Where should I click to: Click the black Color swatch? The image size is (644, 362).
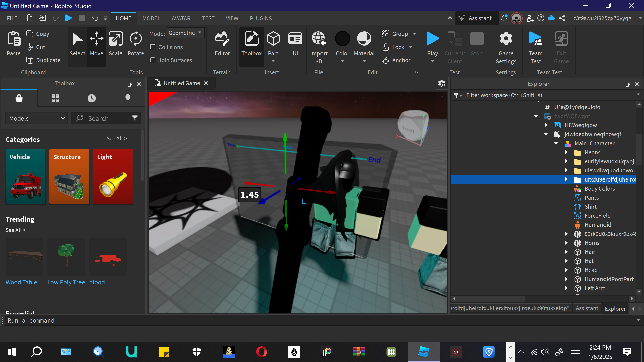(x=342, y=39)
